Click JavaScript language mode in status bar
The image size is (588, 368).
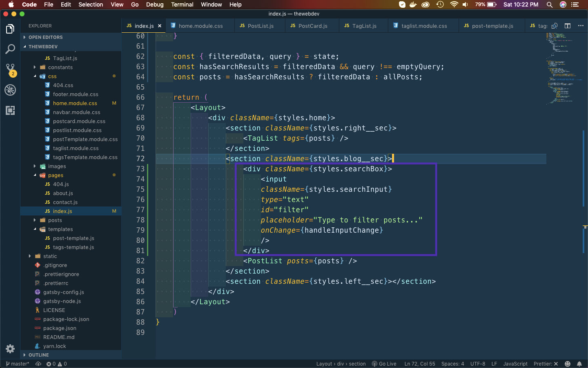click(515, 364)
